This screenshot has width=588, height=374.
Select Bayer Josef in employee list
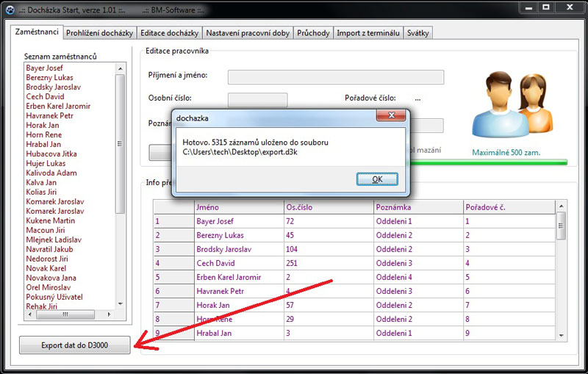[x=44, y=68]
